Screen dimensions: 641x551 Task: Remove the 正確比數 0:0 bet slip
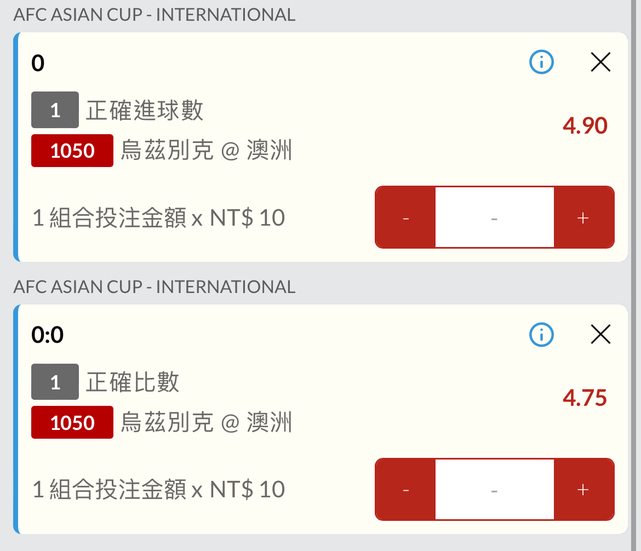point(600,334)
